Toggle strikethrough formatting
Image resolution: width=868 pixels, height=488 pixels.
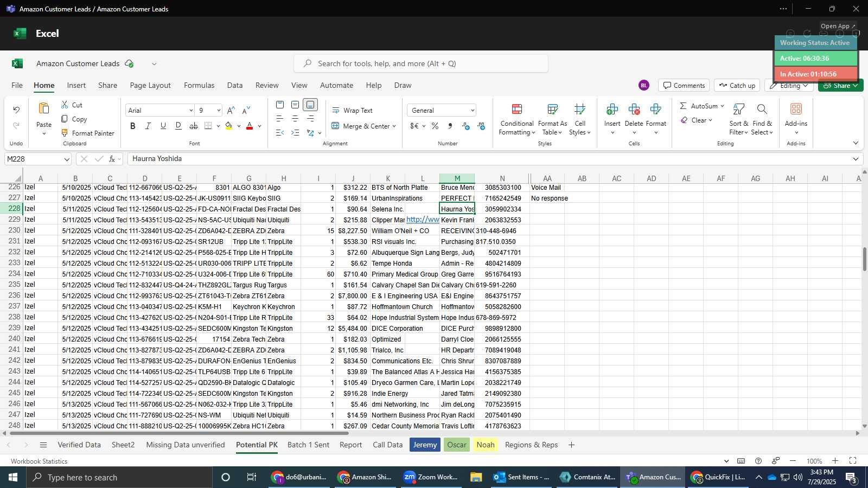coord(193,126)
